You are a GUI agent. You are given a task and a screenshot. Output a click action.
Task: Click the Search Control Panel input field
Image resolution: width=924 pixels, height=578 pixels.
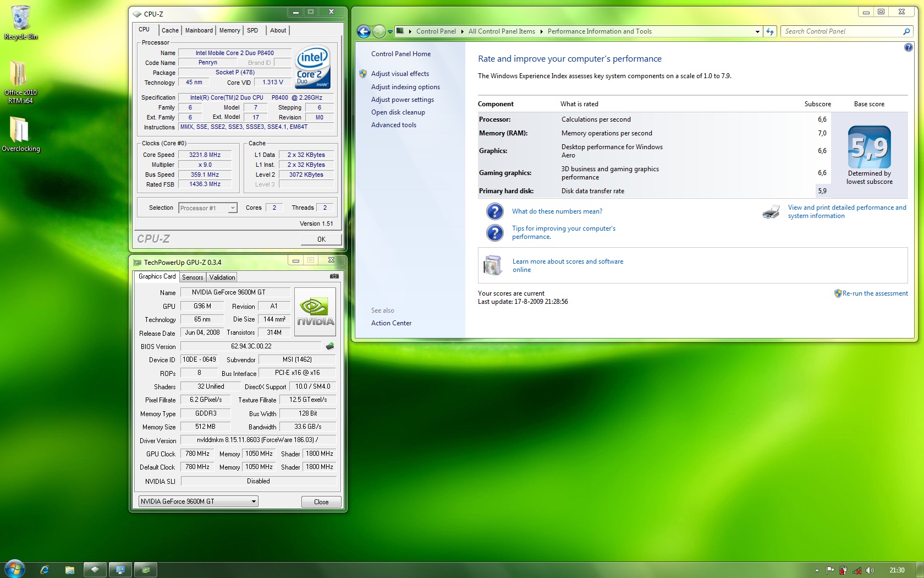tap(842, 31)
